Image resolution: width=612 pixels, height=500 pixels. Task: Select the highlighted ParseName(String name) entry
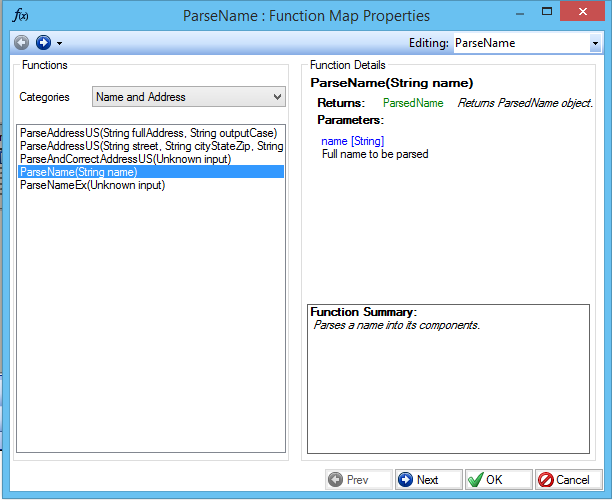click(79, 172)
